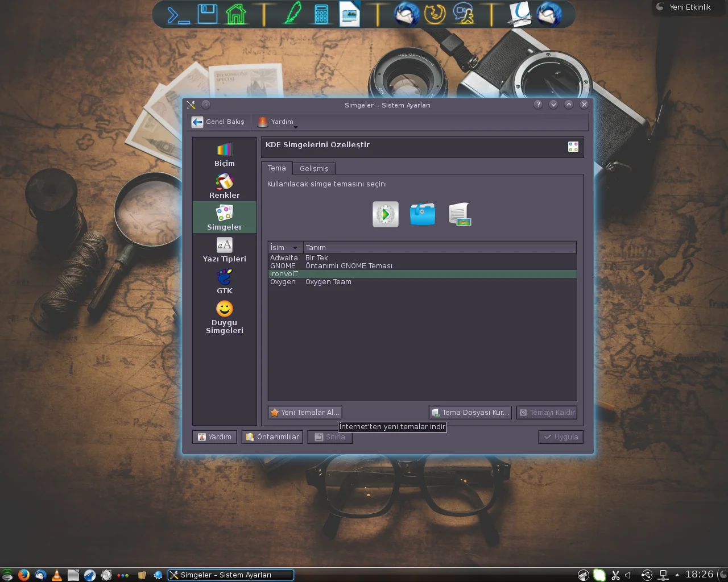Image resolution: width=728 pixels, height=582 pixels.
Task: Launch the terminal from the top dock
Action: tap(178, 14)
